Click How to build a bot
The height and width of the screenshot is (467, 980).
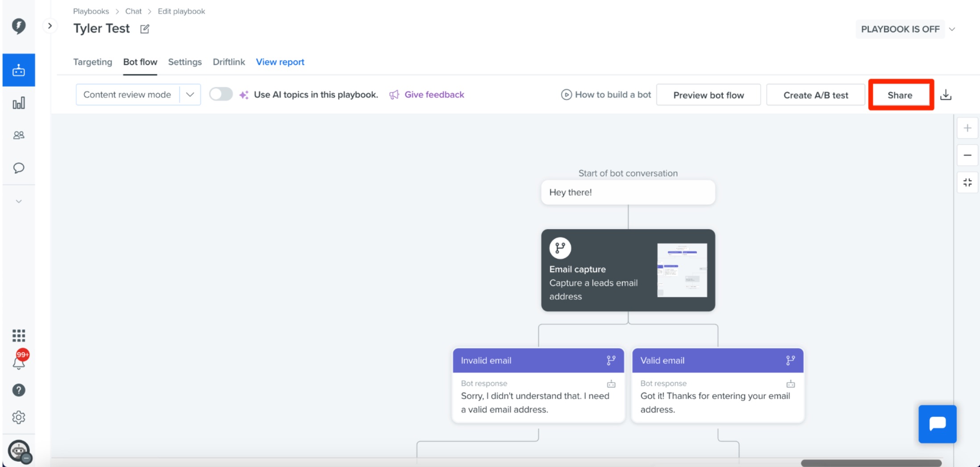[606, 94]
